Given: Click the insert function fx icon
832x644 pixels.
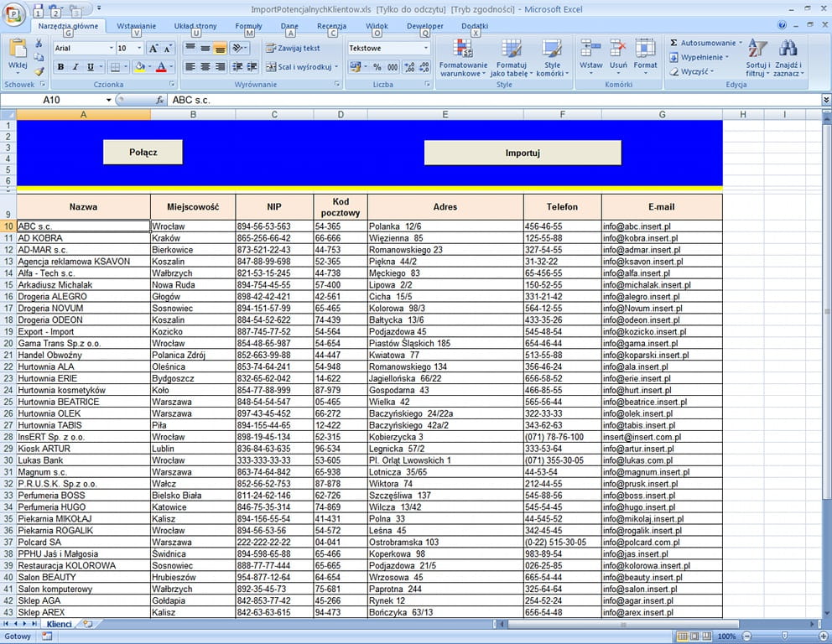Looking at the screenshot, I should (159, 100).
